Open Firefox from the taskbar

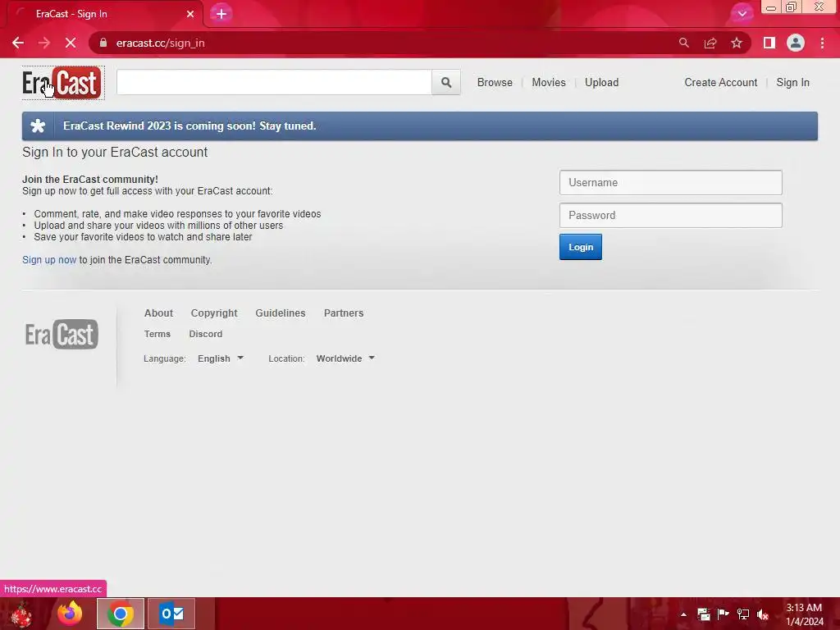click(x=70, y=614)
